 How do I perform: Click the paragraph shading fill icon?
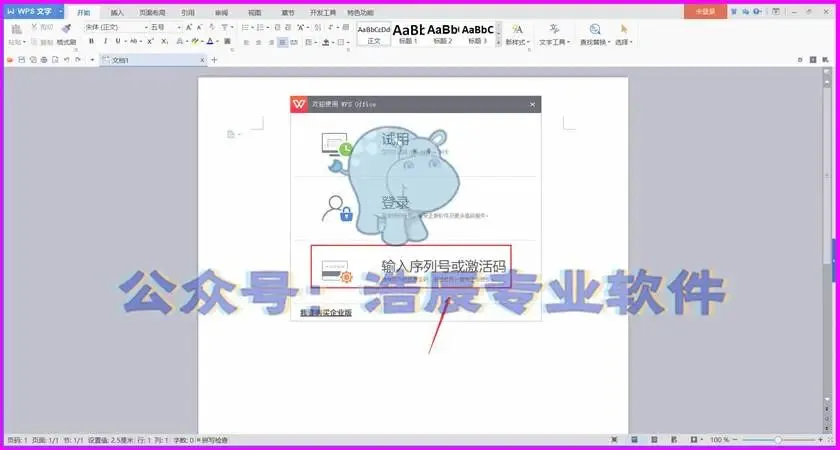[326, 42]
